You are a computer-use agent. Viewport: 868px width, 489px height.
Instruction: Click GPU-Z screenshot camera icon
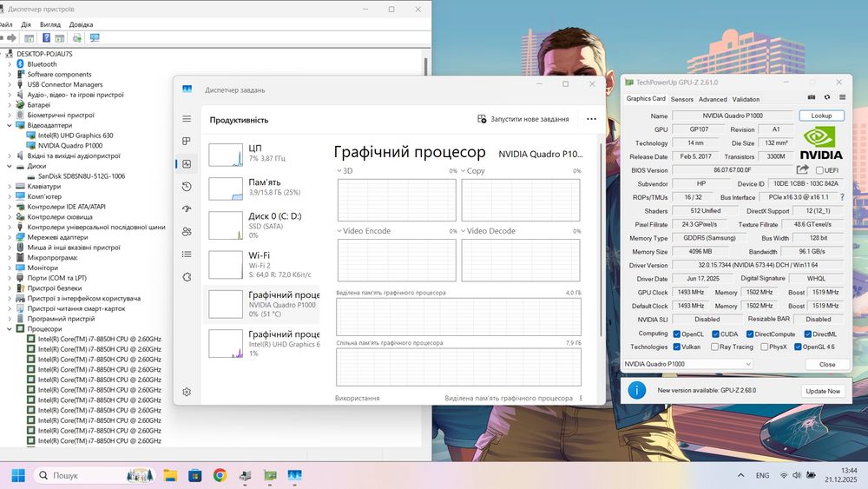(x=812, y=97)
